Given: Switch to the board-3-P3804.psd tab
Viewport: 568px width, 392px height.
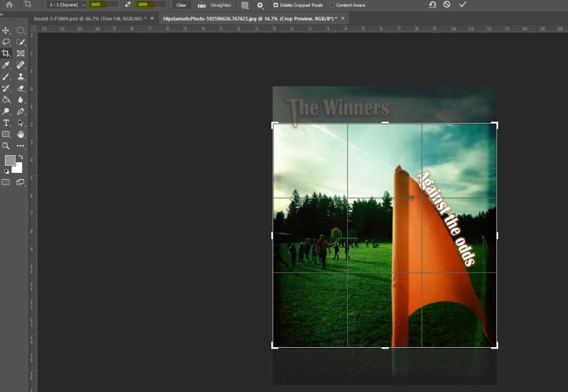Looking at the screenshot, I should [x=90, y=18].
